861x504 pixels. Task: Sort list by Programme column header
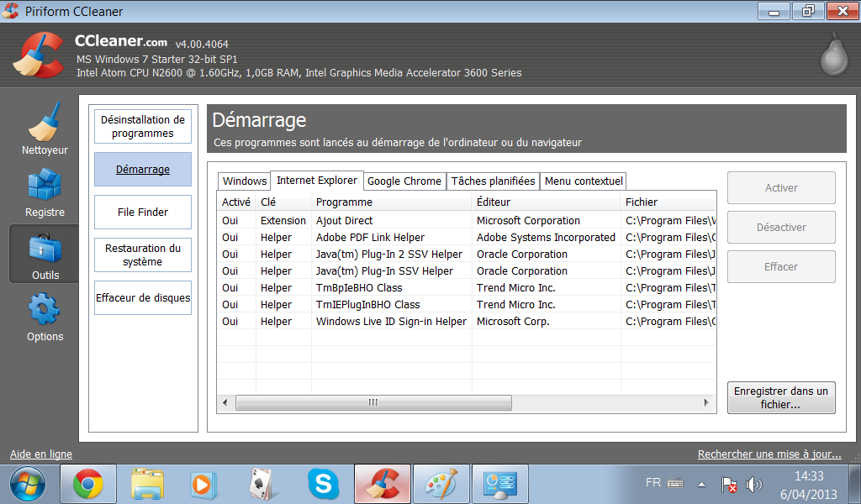392,202
